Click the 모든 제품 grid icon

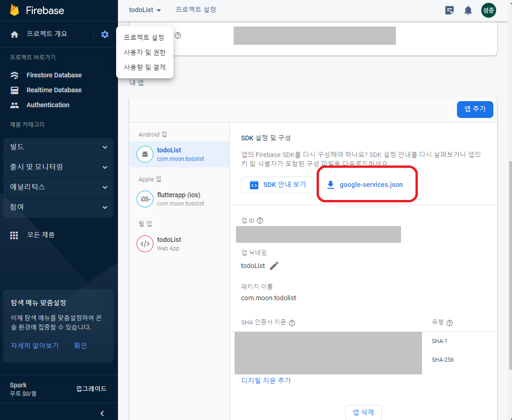14,235
